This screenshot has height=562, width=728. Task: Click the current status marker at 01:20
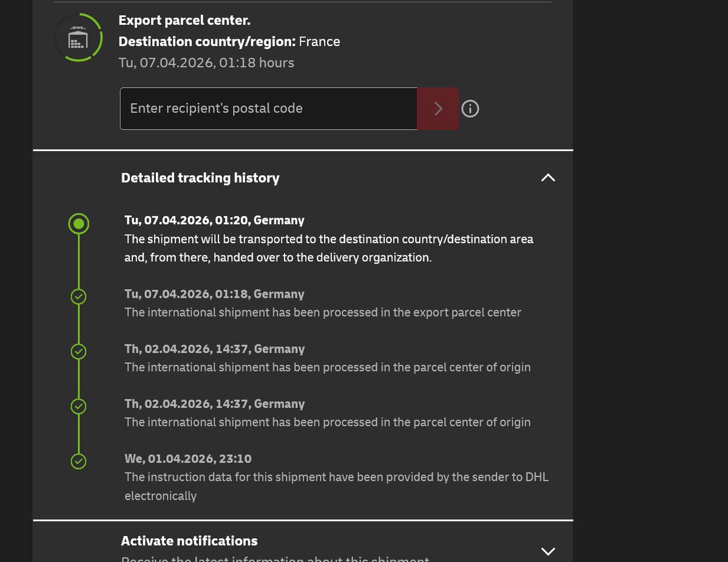pyautogui.click(x=79, y=224)
